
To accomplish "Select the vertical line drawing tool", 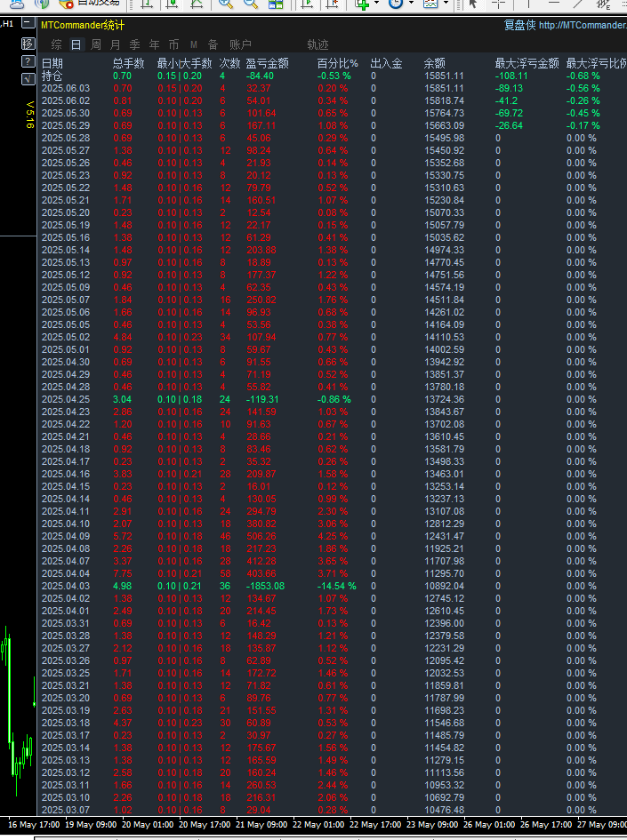I will coord(528,4).
